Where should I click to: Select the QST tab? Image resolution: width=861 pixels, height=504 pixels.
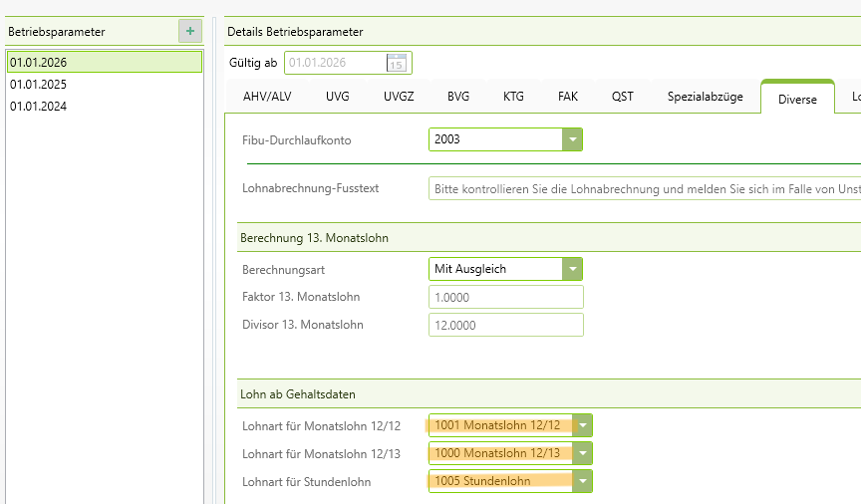tap(622, 98)
